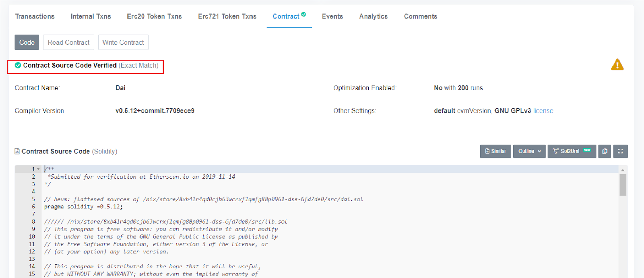The image size is (644, 278).
Task: Collapse the code fold arrow on line 1
Action: point(39,169)
